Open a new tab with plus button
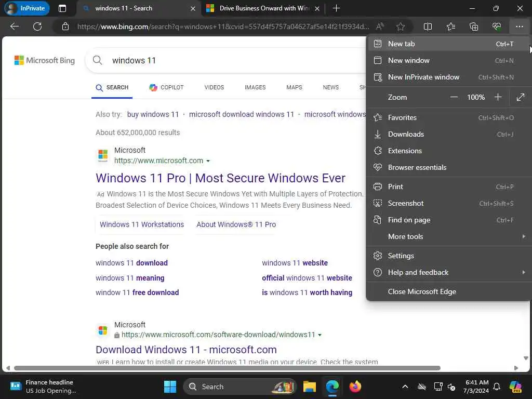 click(336, 8)
